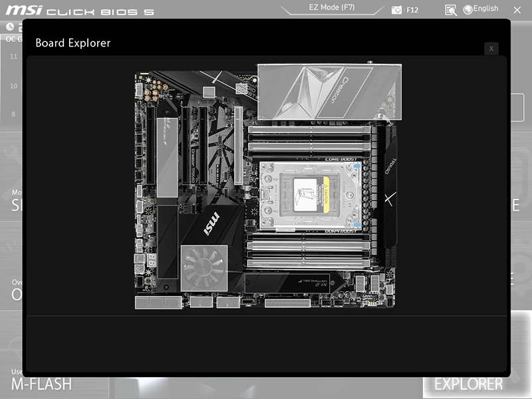Select bottommost highlighted DIMM slot below CPU
This screenshot has width=532, height=399.
(309, 263)
